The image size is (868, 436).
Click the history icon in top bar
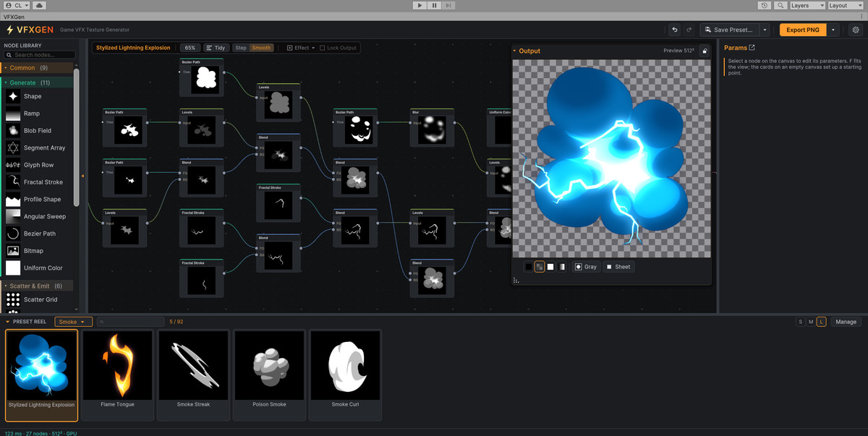765,5
